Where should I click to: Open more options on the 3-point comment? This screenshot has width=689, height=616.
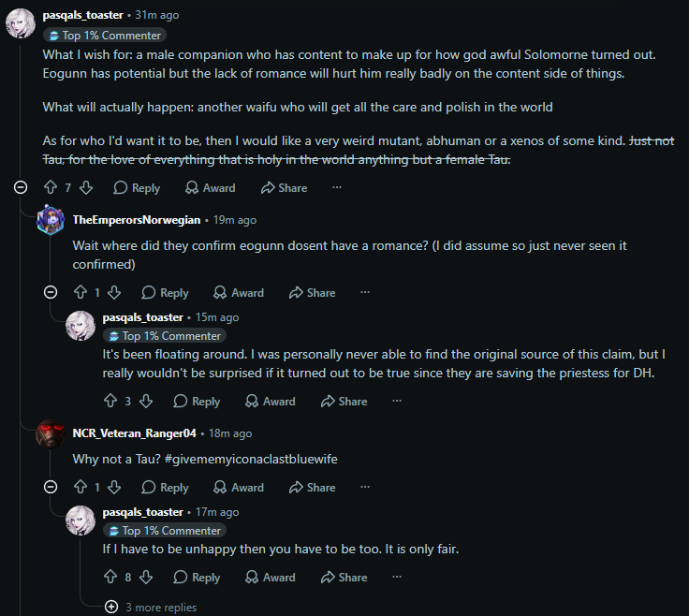point(397,401)
